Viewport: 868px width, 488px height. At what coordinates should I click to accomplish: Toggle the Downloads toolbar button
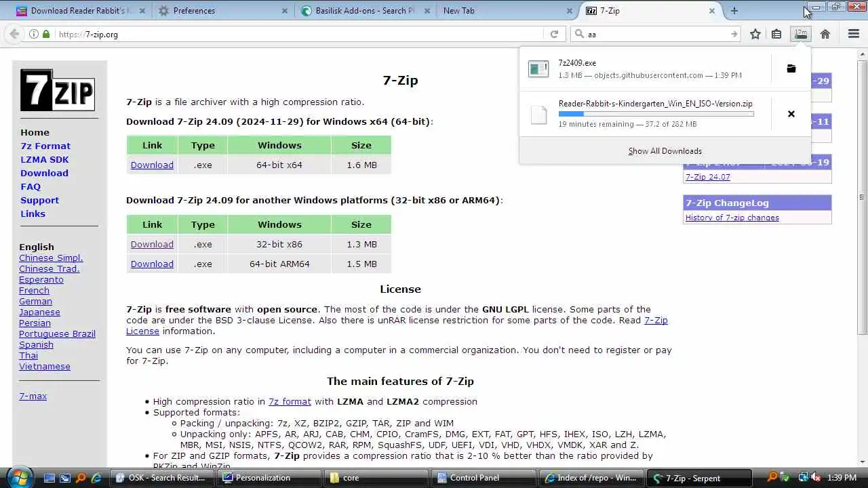[x=801, y=34]
